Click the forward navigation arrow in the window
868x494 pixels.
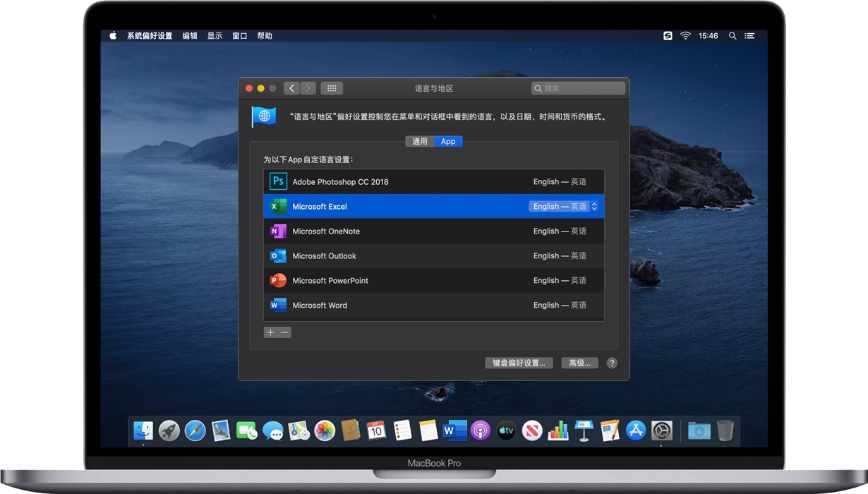point(308,88)
